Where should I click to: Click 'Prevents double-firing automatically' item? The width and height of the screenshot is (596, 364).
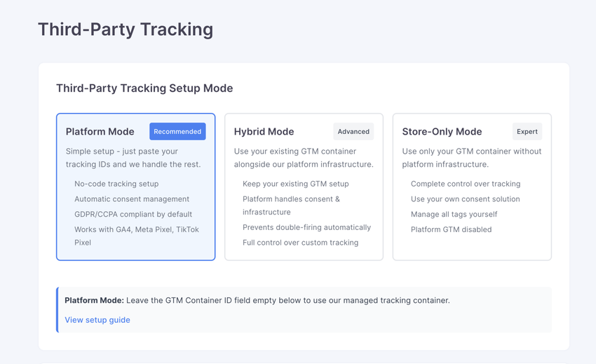[x=306, y=227]
